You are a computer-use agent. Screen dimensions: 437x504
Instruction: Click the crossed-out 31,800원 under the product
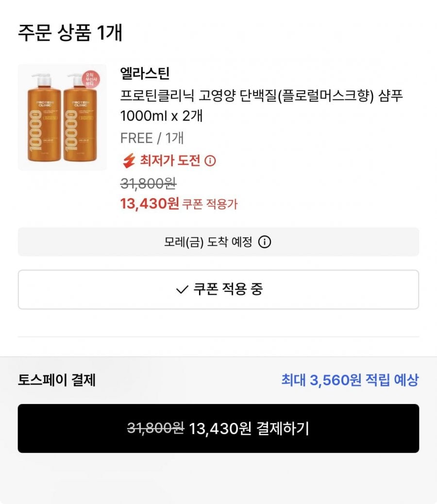click(148, 184)
